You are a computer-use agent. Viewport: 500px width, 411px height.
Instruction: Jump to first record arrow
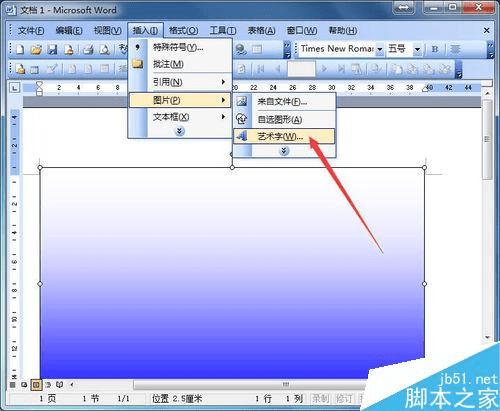[261, 69]
